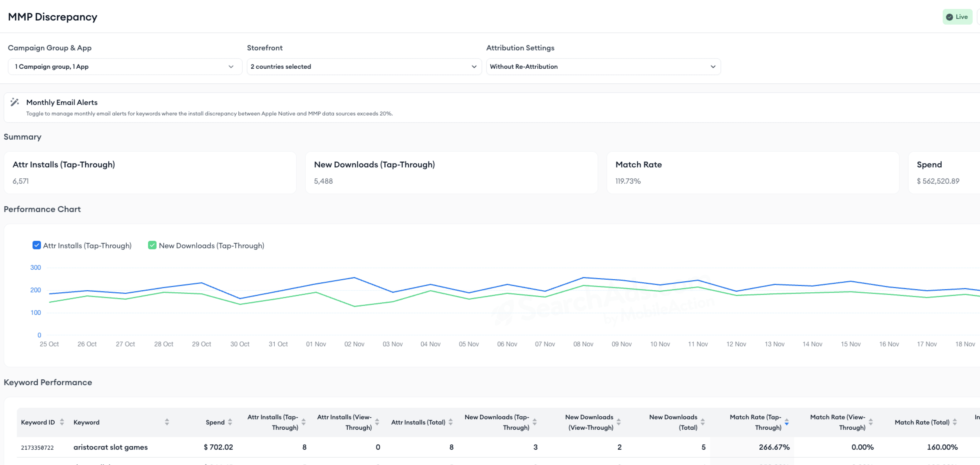
Task: Open Campaign Group & App dropdown
Action: tap(125, 66)
